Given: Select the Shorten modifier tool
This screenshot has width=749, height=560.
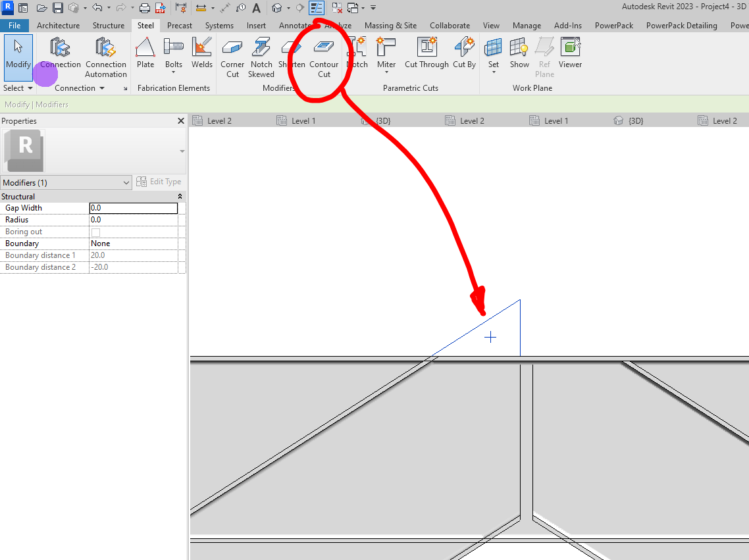Looking at the screenshot, I should [291, 56].
